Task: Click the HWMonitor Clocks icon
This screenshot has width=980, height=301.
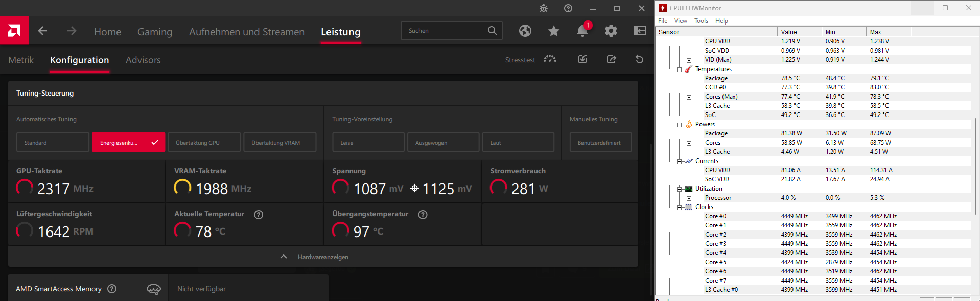Action: (x=689, y=207)
